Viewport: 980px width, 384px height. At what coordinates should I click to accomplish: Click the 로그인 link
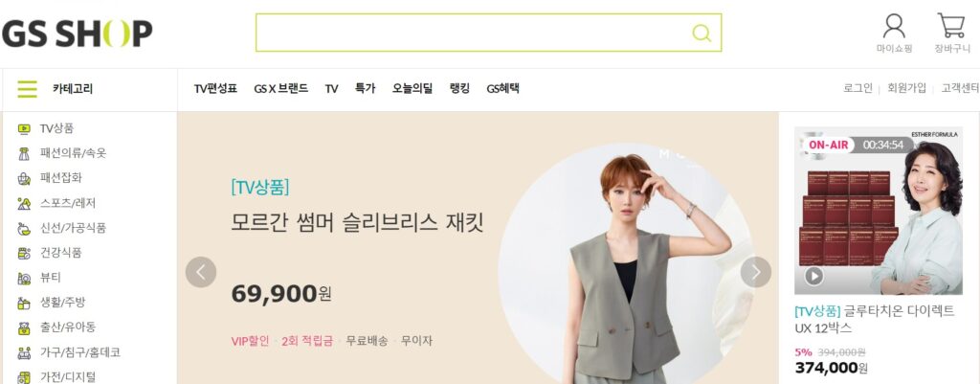(x=857, y=88)
